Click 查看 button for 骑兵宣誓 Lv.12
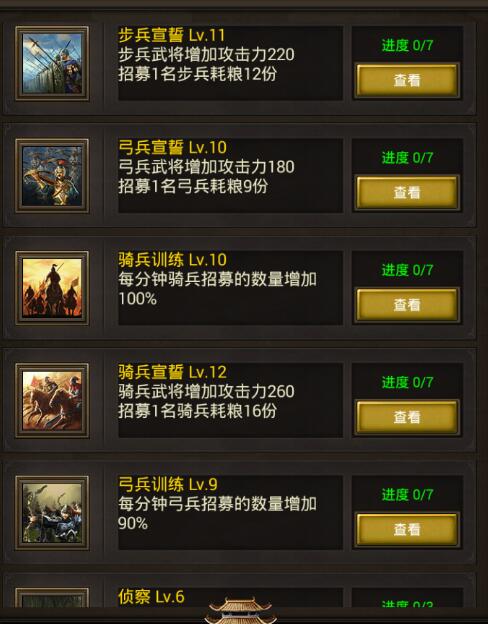 coord(407,417)
